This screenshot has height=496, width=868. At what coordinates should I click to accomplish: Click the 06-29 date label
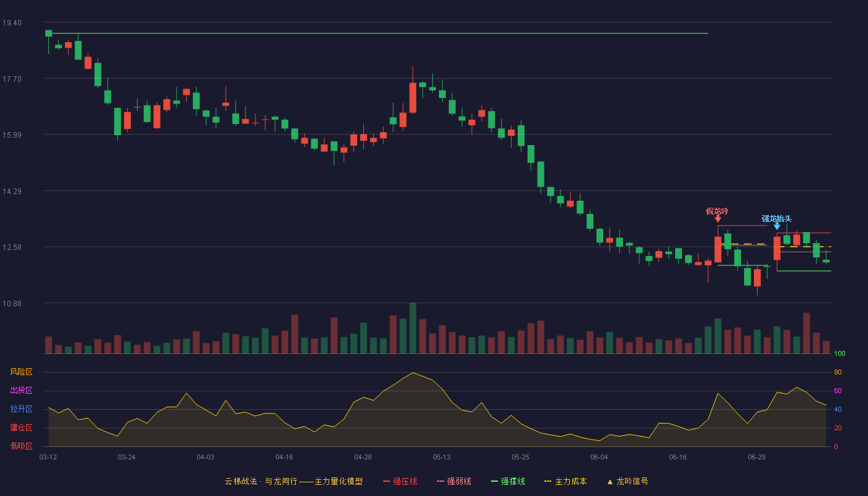(756, 457)
